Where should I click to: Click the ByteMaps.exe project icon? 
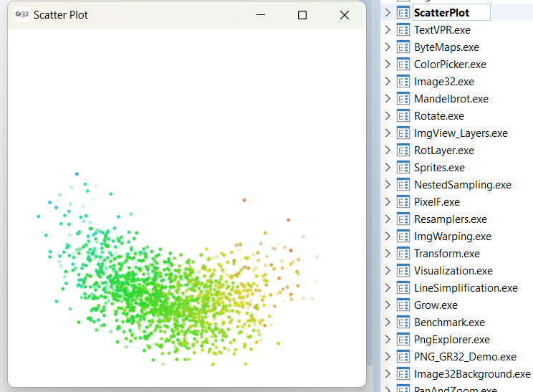tap(403, 47)
